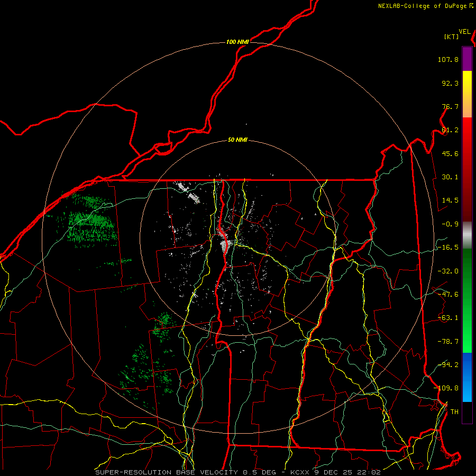Click the 45.6 velocity scale value
The width and height of the screenshot is (476, 476).
tap(450, 153)
